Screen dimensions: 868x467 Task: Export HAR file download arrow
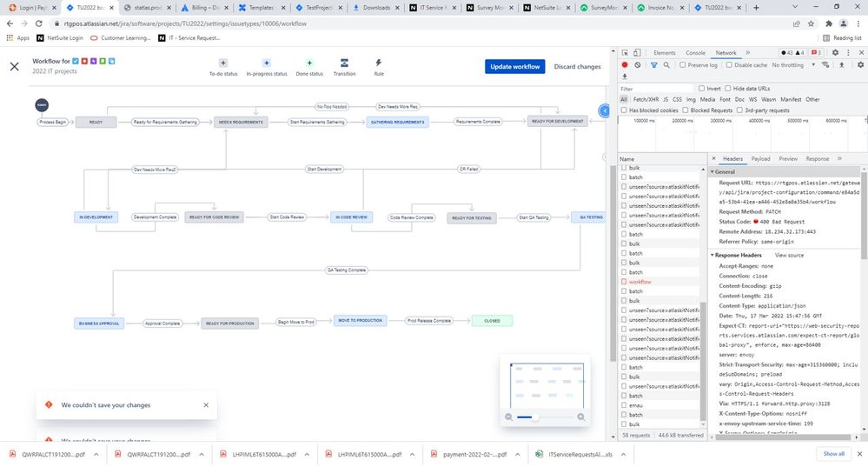tap(625, 77)
